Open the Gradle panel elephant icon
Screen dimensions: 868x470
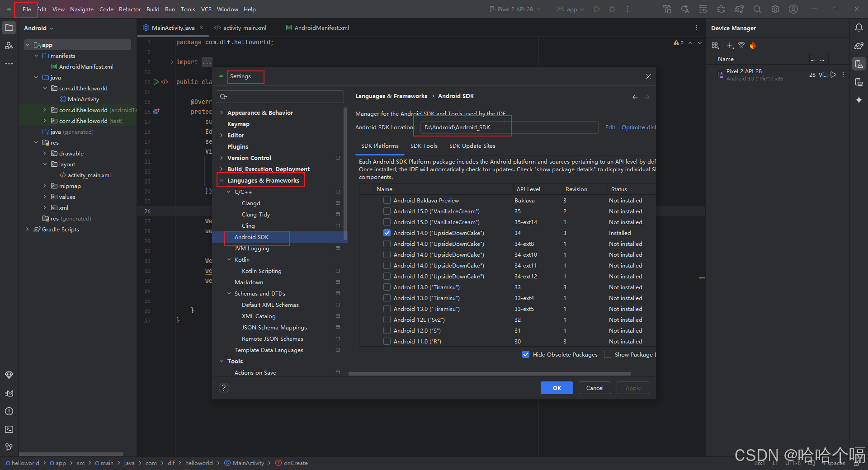point(859,45)
